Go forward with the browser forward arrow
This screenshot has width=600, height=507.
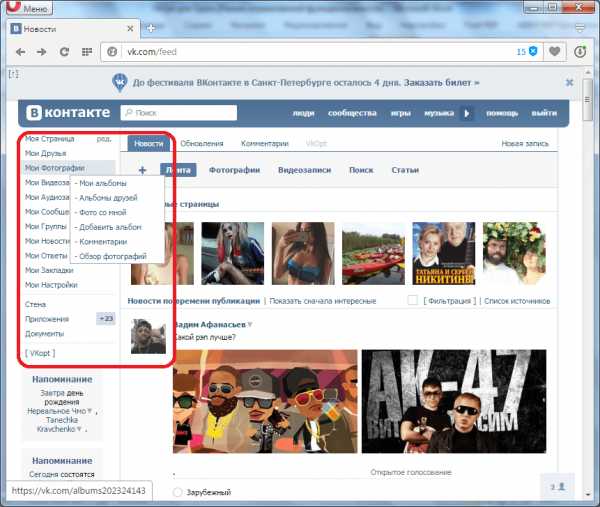(x=42, y=52)
